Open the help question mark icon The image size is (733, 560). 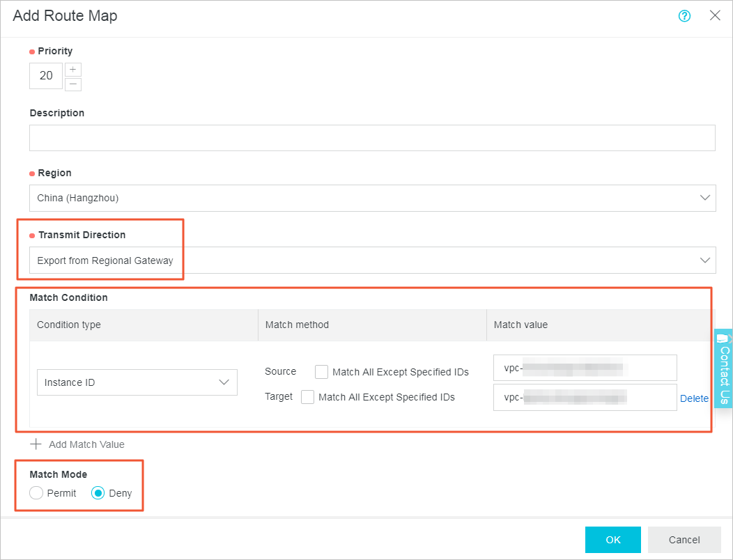click(x=684, y=16)
